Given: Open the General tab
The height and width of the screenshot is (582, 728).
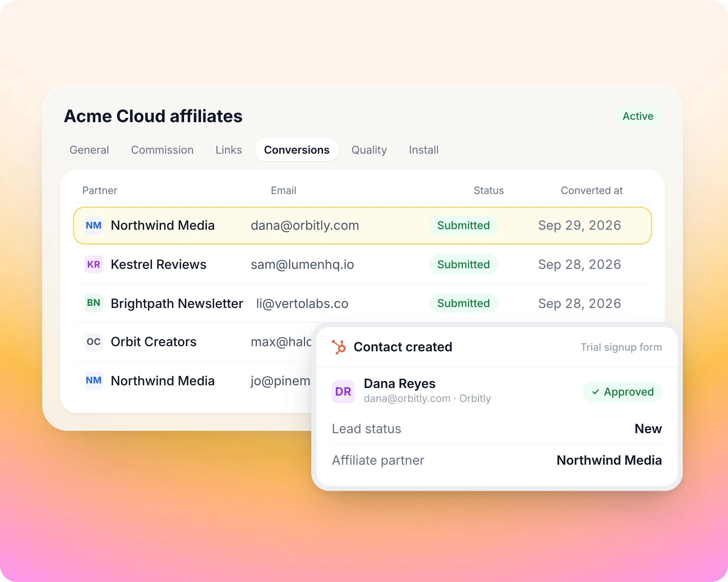Looking at the screenshot, I should (x=89, y=150).
